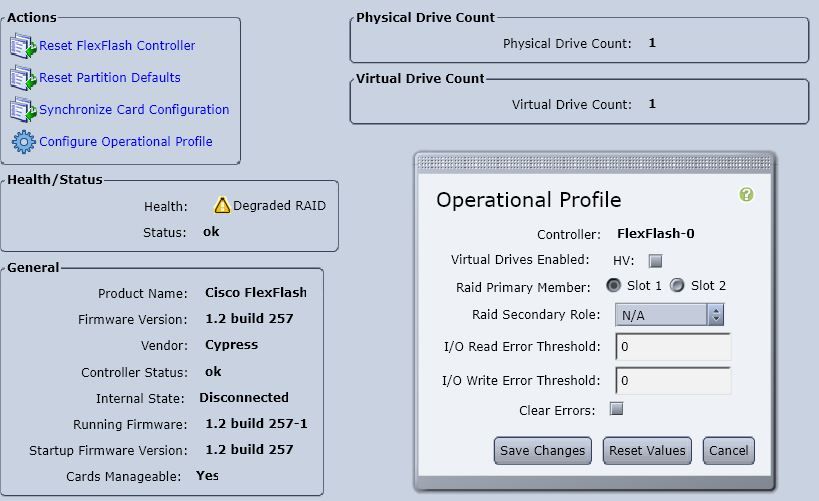The height and width of the screenshot is (501, 819).
Task: Open the Operational Profile help icon
Action: point(746,195)
